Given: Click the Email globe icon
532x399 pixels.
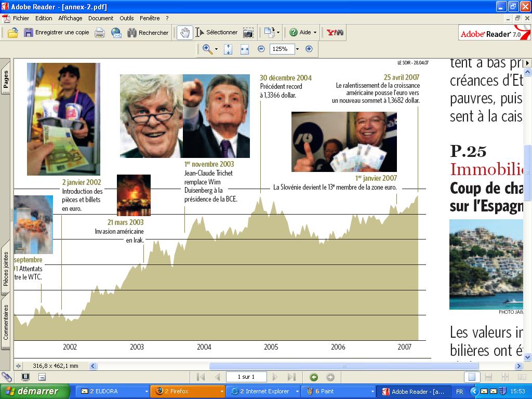Looking at the screenshot, I should pos(116,33).
